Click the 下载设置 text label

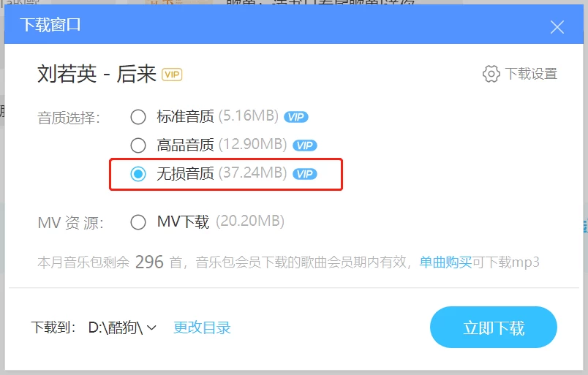pos(531,74)
